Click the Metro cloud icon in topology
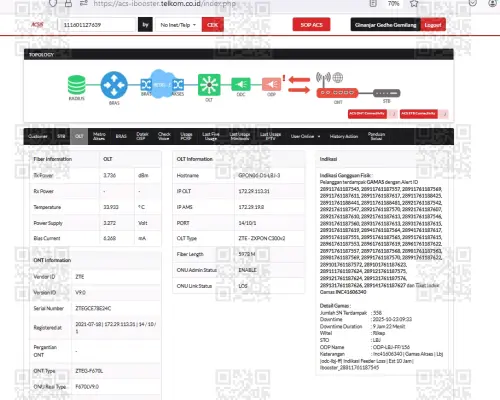 pyautogui.click(x=162, y=83)
